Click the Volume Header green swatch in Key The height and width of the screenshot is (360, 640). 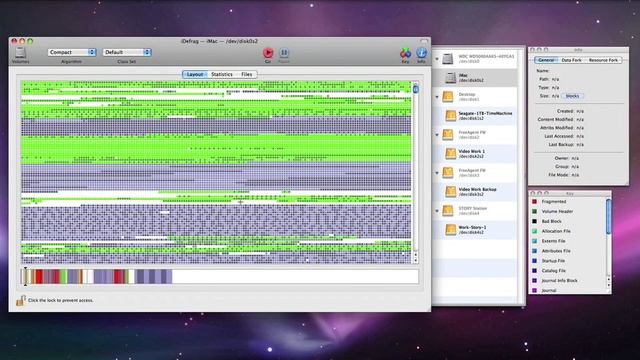534,211
